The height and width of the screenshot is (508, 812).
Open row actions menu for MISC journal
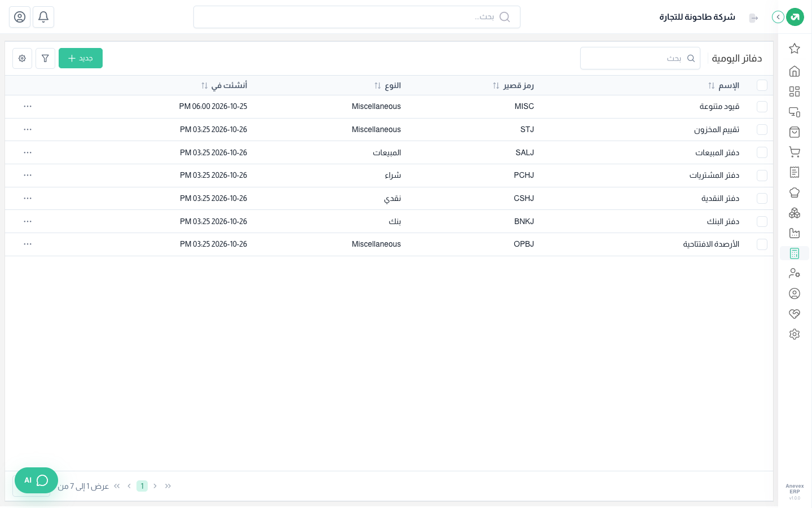click(28, 106)
